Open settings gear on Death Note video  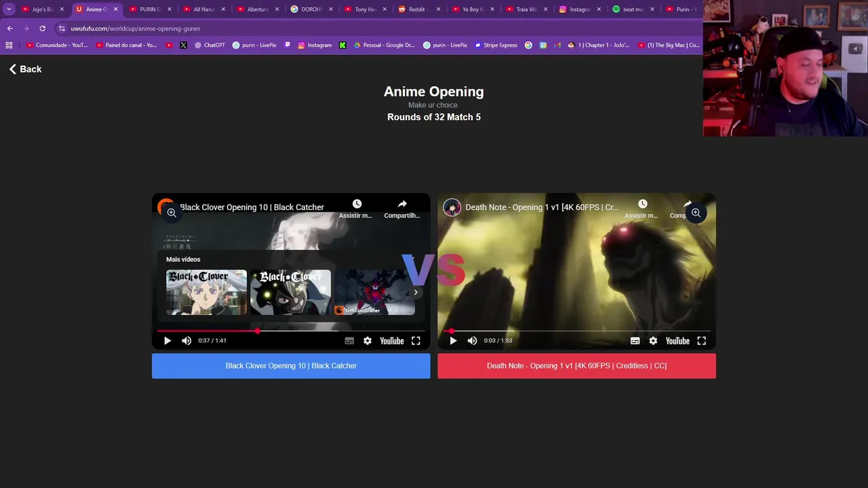click(653, 341)
